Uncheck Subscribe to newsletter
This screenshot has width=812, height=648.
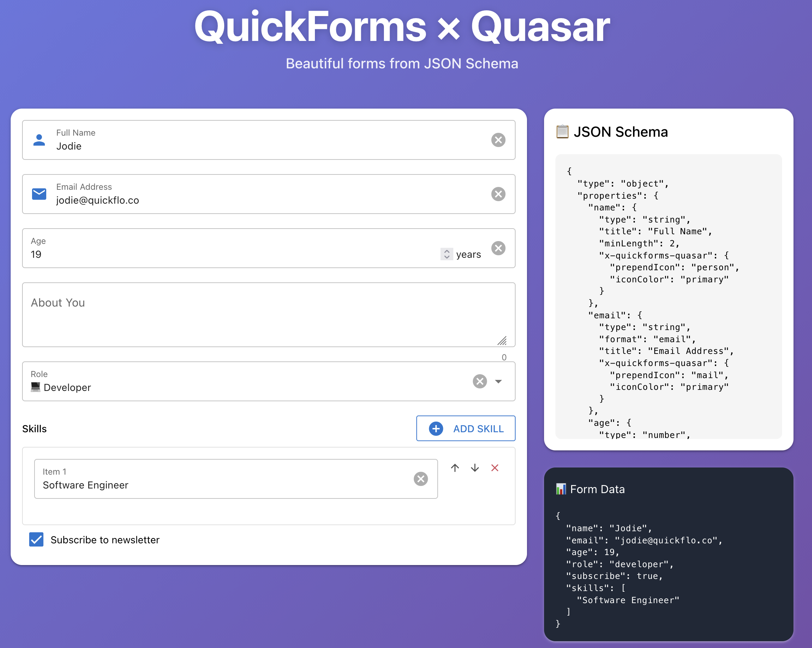(36, 539)
